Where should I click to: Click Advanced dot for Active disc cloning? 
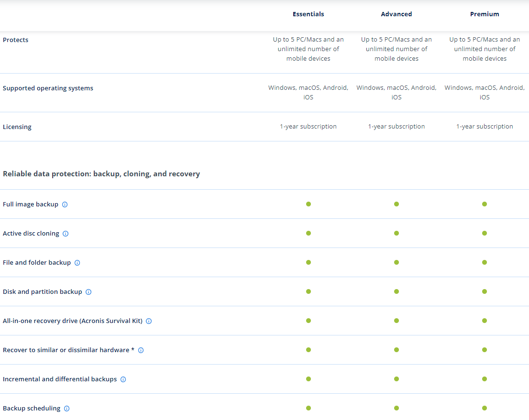pos(397,233)
